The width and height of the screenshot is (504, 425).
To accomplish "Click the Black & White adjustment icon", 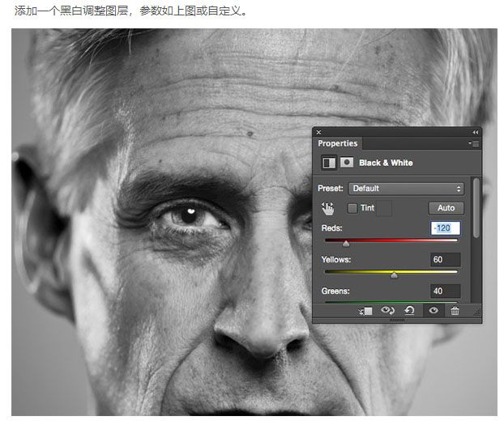I will (x=330, y=163).
